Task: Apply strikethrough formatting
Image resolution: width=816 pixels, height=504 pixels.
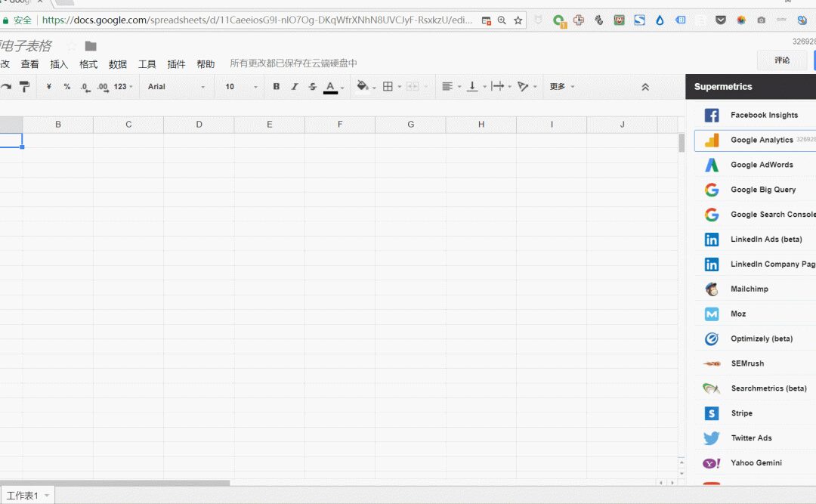Action: pyautogui.click(x=312, y=86)
